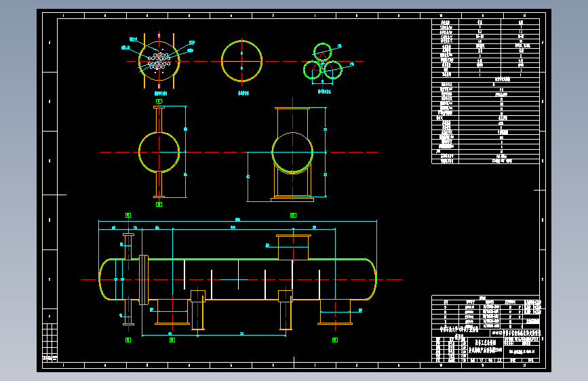Select the overall length dimension line above main view
The width and height of the screenshot is (588, 381).
237,221
